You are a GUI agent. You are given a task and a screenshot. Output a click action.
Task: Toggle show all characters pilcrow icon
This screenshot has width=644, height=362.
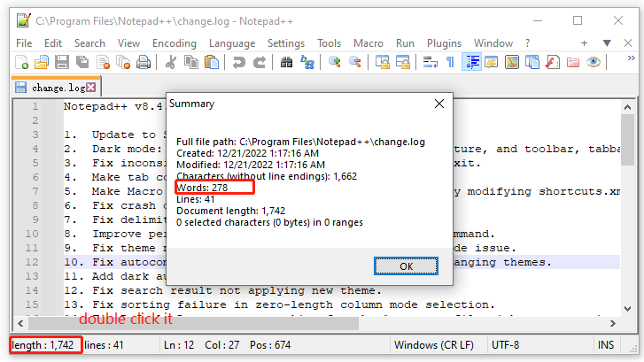(x=451, y=62)
